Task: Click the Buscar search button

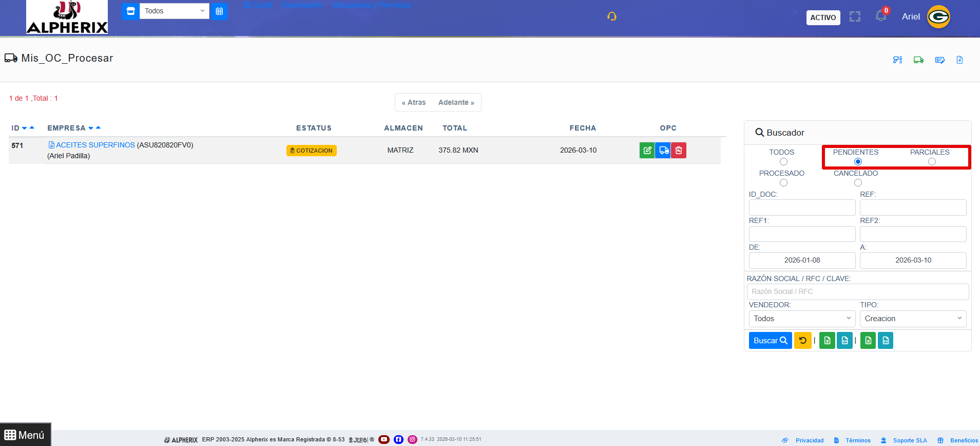Action: pos(771,341)
